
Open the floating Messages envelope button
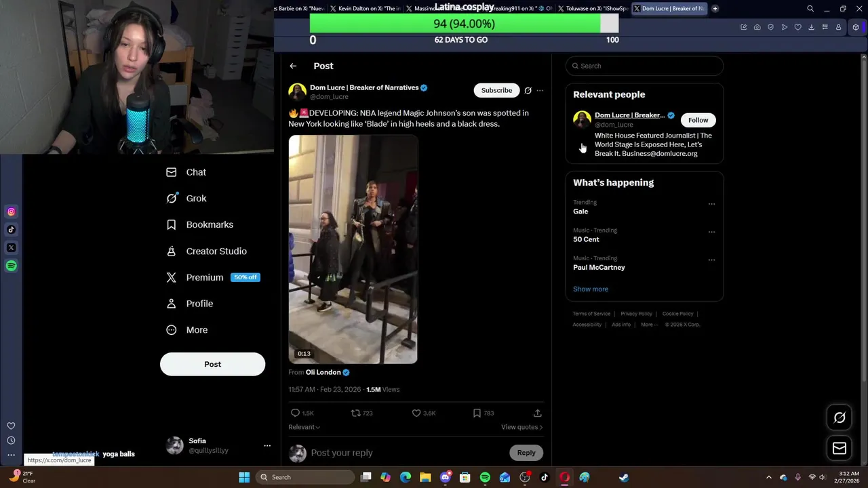(840, 448)
